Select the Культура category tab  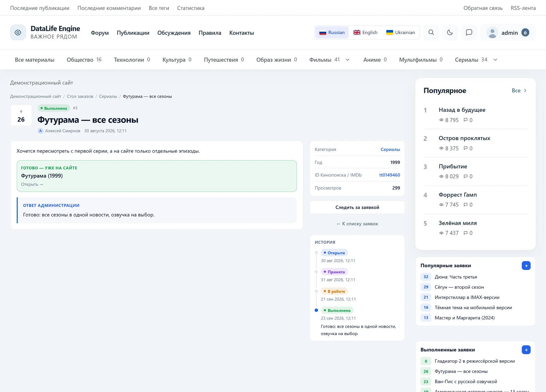tap(177, 60)
